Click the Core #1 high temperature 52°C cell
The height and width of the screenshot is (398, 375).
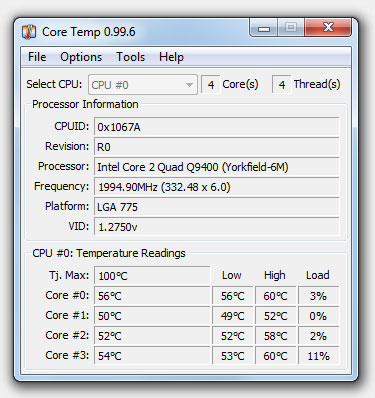pos(275,316)
